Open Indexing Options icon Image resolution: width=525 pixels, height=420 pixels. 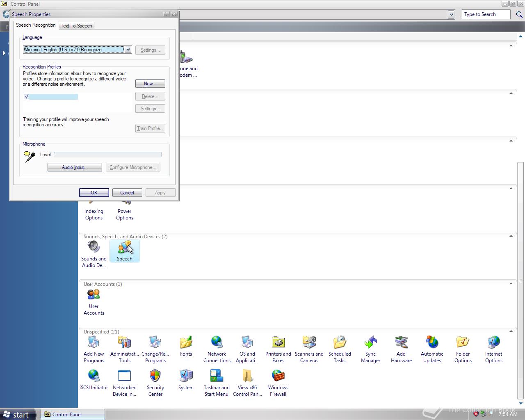point(94,211)
